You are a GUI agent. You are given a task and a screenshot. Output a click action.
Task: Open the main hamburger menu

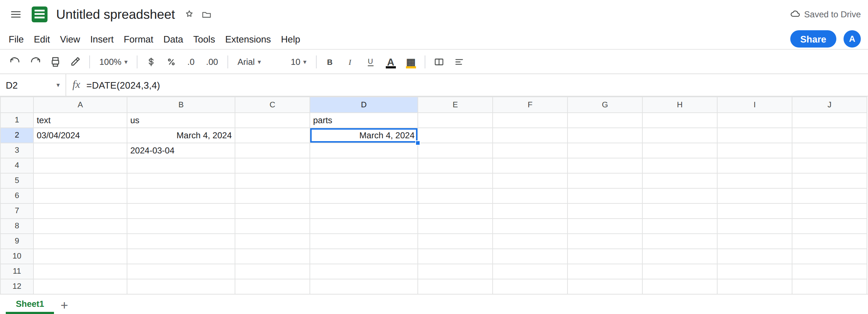click(x=16, y=14)
